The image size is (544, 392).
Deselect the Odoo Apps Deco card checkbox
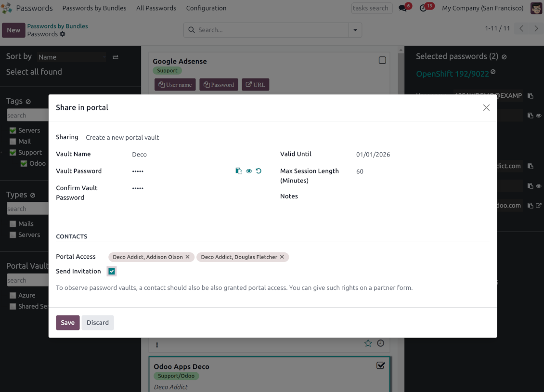coord(381,366)
